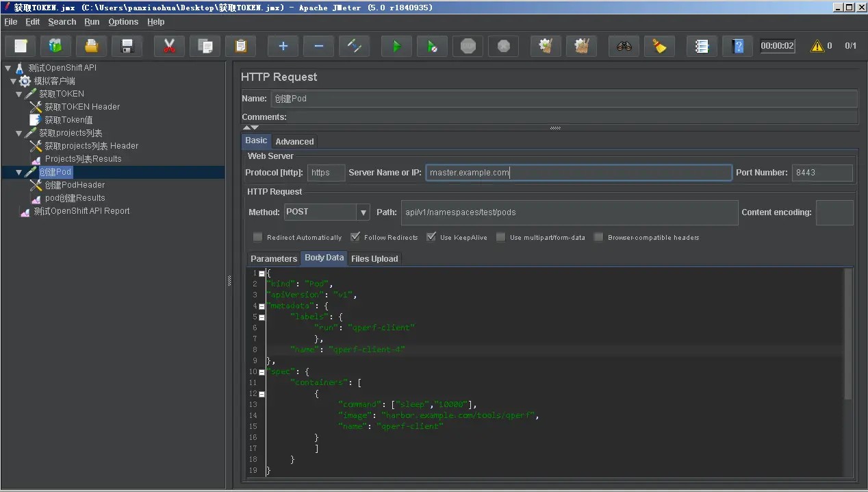Click the Toggle wand toolbar icon
Screen dimensions: 868x492
[x=354, y=47]
